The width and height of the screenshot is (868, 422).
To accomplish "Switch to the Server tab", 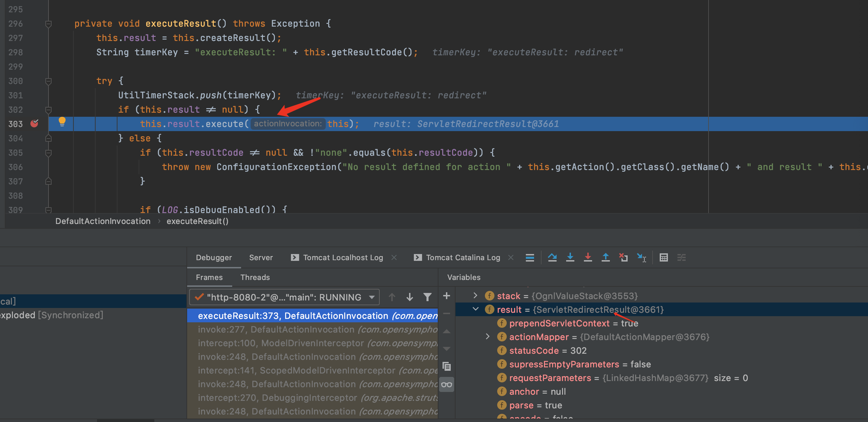I will (261, 257).
